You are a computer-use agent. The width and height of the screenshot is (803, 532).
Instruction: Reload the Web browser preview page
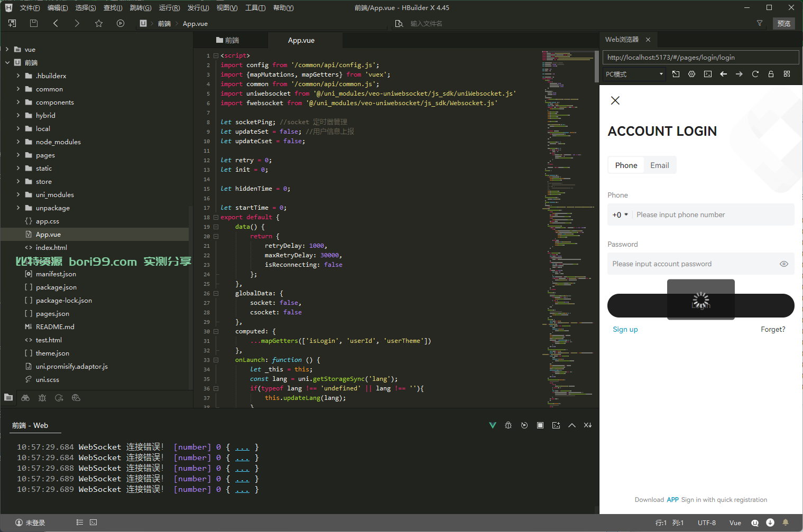coord(755,74)
